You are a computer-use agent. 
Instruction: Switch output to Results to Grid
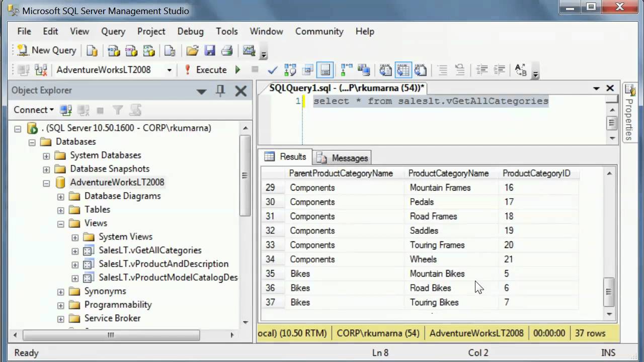pyautogui.click(x=403, y=70)
